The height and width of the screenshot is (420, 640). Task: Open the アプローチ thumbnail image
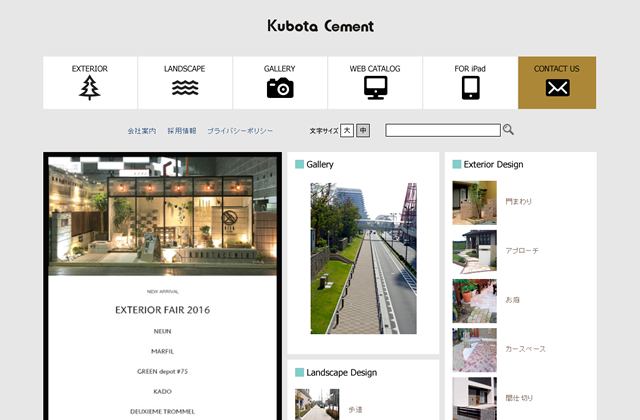(475, 252)
